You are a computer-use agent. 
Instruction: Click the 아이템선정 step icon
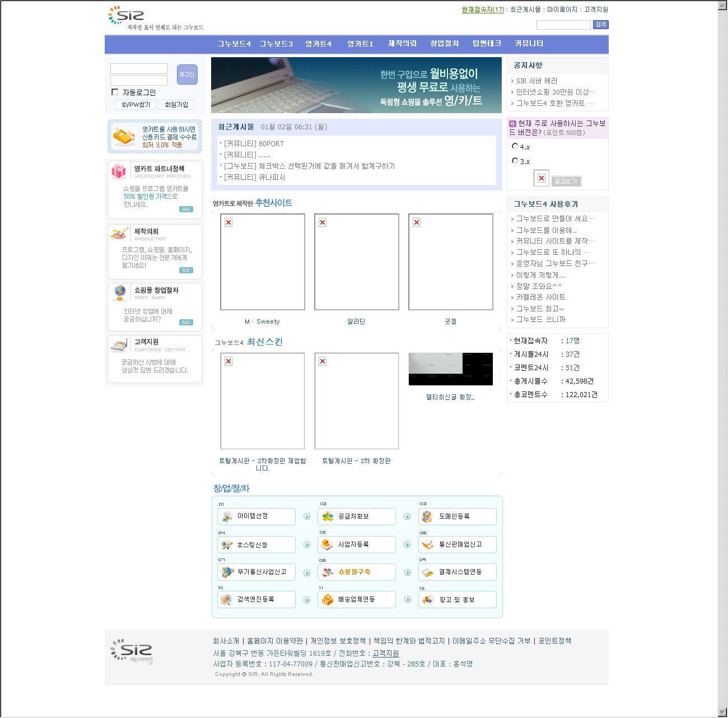coord(227,516)
